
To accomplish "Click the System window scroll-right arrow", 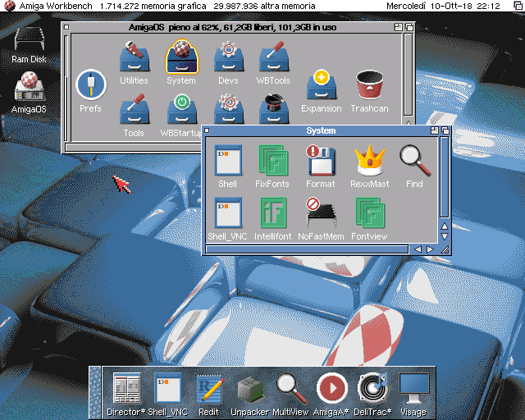I will (x=430, y=249).
